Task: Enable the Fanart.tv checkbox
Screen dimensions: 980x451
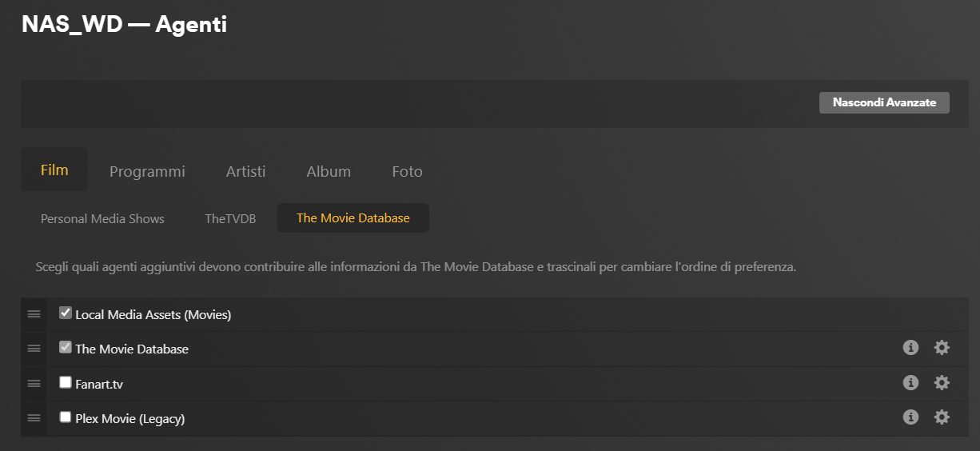Action: point(66,383)
